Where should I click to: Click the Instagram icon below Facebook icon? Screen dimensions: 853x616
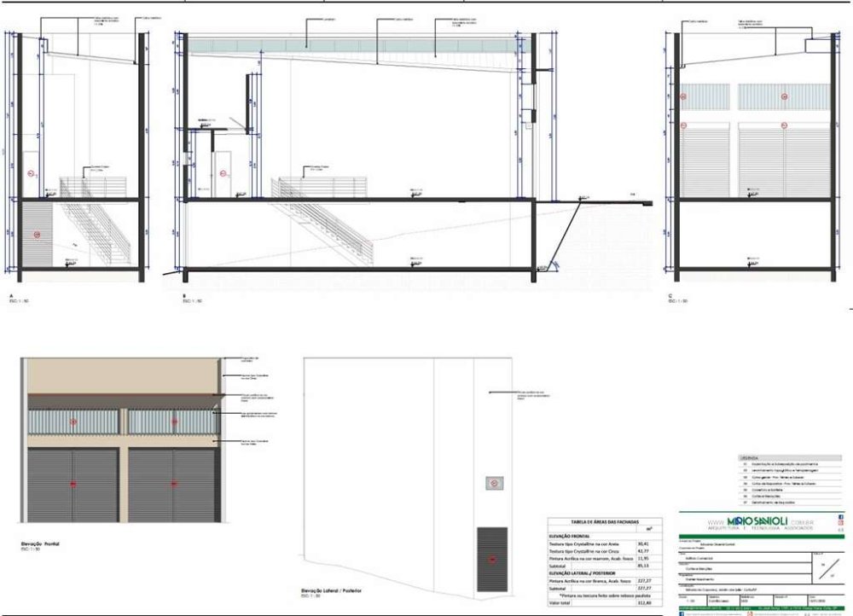point(840,523)
